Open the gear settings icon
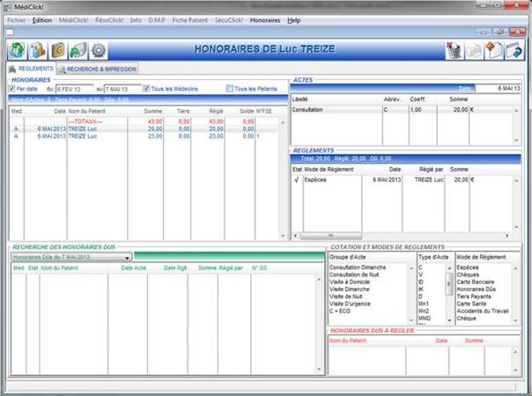 (99, 50)
